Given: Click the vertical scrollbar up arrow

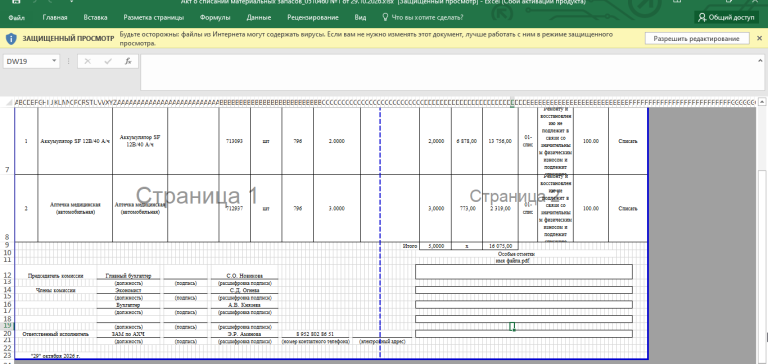Looking at the screenshot, I should (x=762, y=102).
